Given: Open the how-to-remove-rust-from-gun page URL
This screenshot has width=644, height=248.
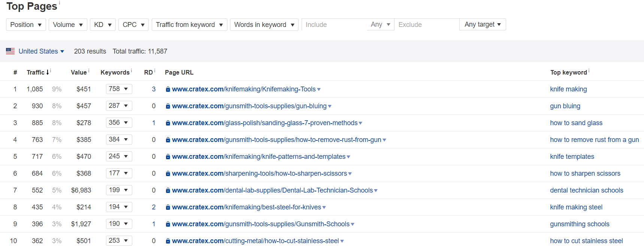Looking at the screenshot, I should tap(276, 140).
